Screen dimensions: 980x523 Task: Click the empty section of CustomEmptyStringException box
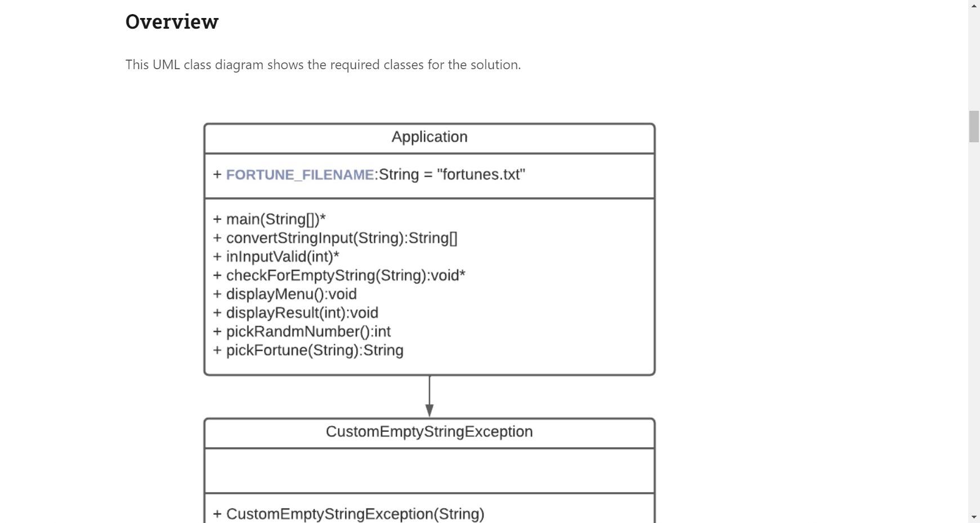pyautogui.click(x=429, y=470)
